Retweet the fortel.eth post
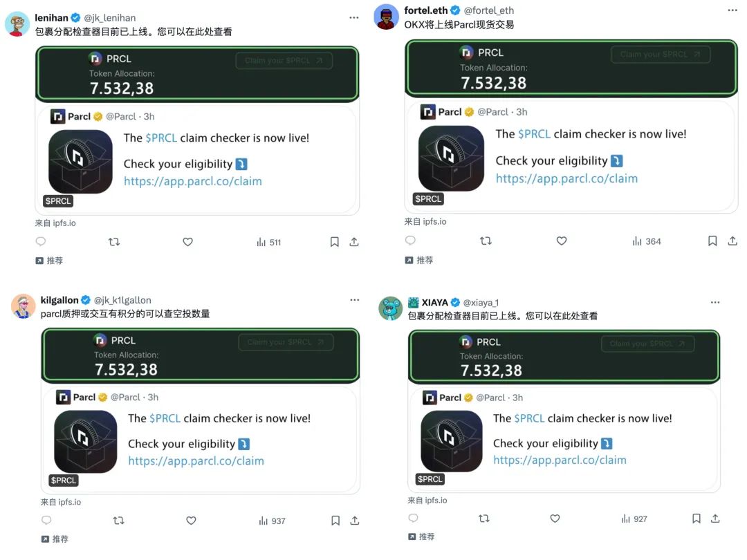 click(x=486, y=241)
